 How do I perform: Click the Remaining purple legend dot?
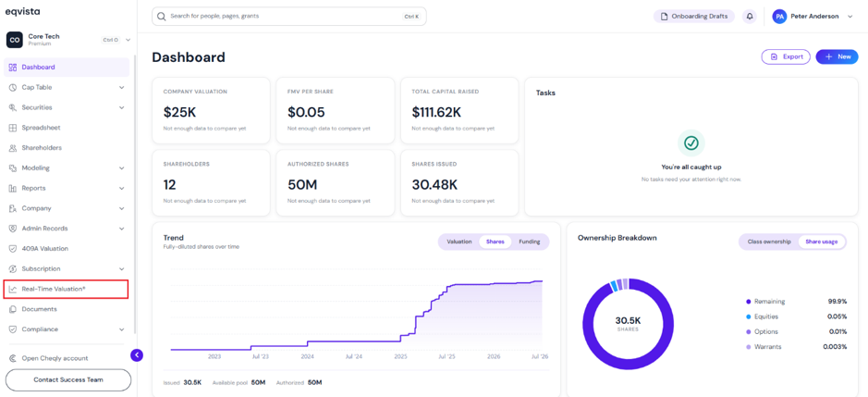coord(749,302)
